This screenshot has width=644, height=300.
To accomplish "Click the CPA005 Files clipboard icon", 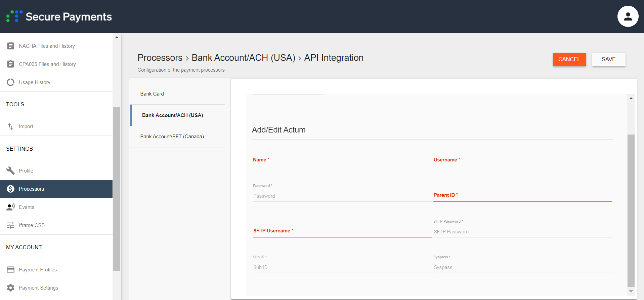I will tap(11, 64).
